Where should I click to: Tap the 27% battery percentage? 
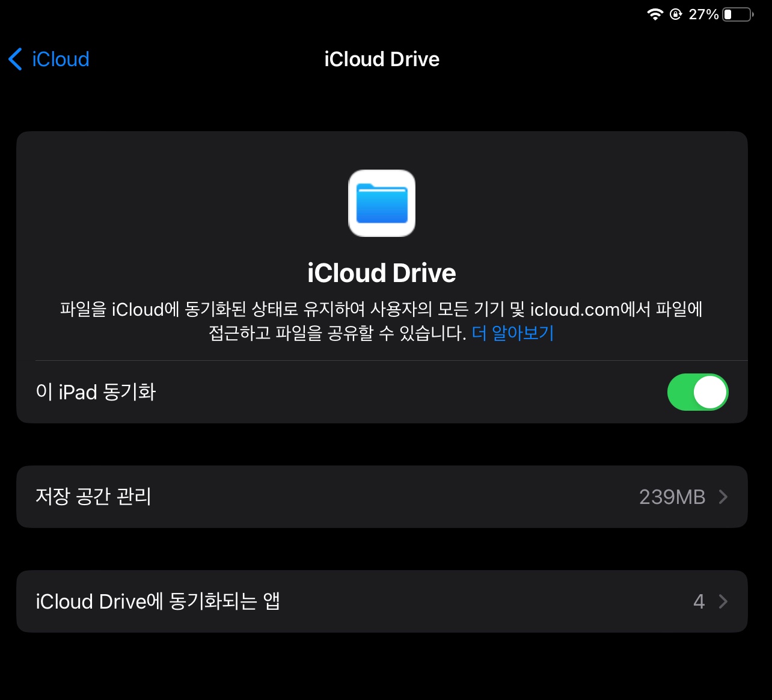703,14
